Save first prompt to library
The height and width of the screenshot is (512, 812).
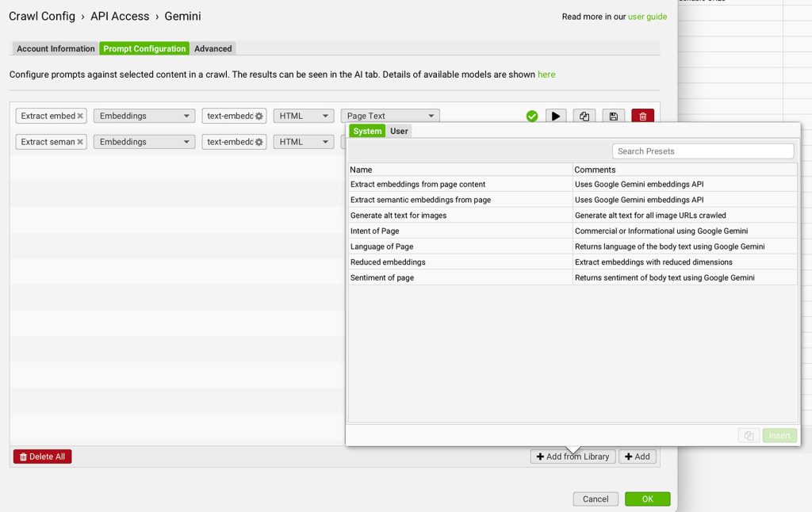point(614,116)
